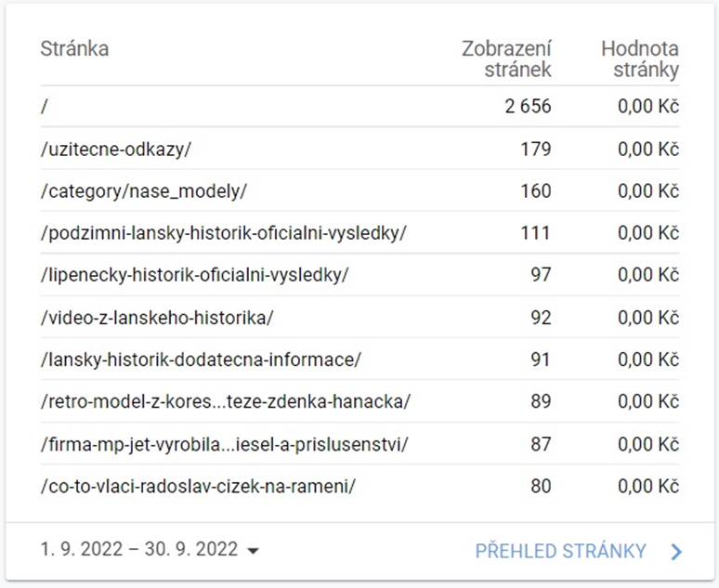Click the chevron arrow beside Přehled stránky
Viewport: 719px width, 588px height.
(676, 552)
